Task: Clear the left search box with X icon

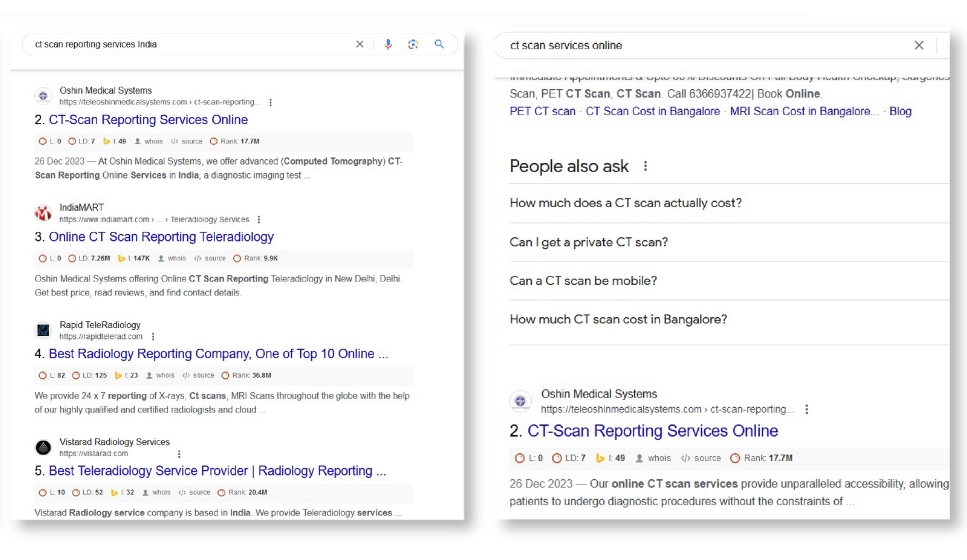Action: click(360, 44)
